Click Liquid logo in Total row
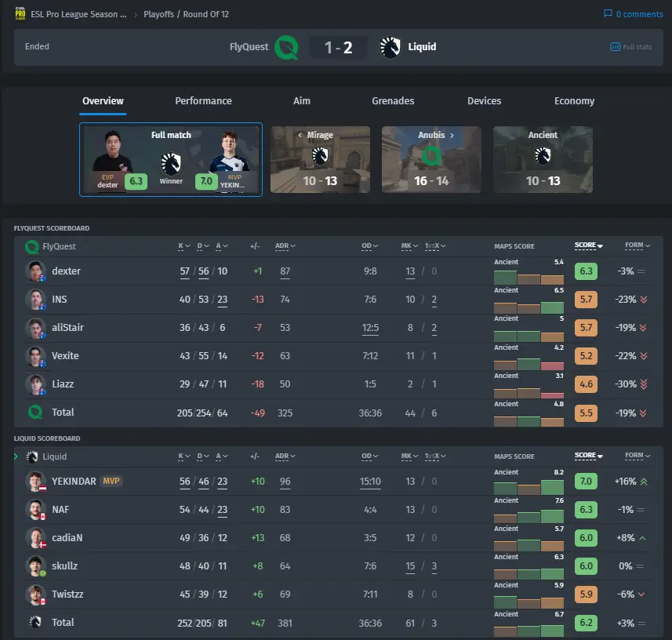The width and height of the screenshot is (672, 640). 35,622
